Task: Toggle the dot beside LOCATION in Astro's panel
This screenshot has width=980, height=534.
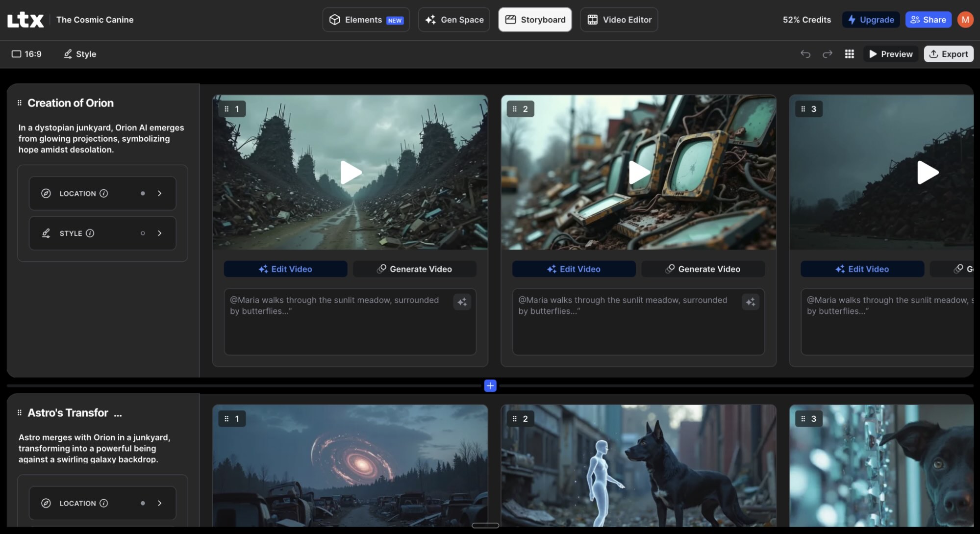Action: 143,503
